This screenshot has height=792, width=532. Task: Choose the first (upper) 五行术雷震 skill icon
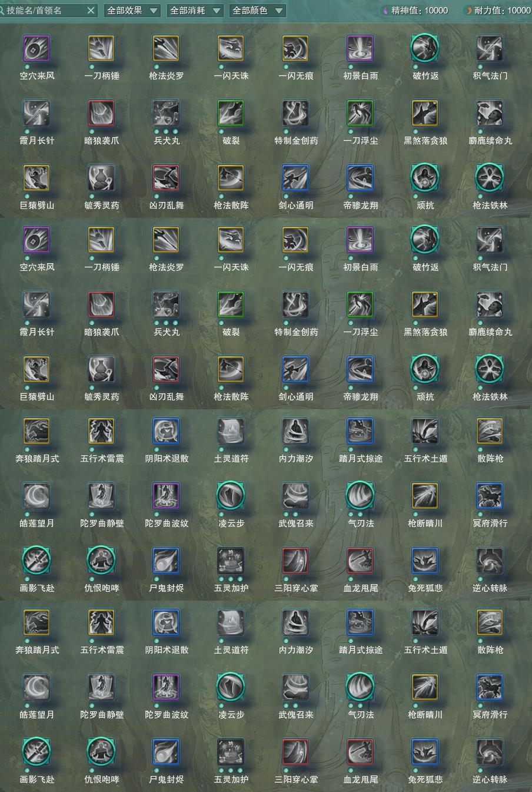[101, 431]
